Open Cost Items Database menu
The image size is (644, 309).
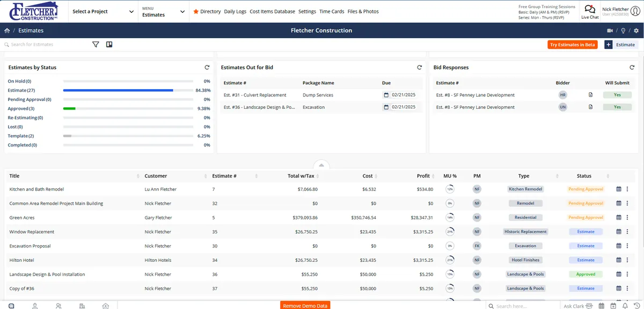tap(272, 11)
